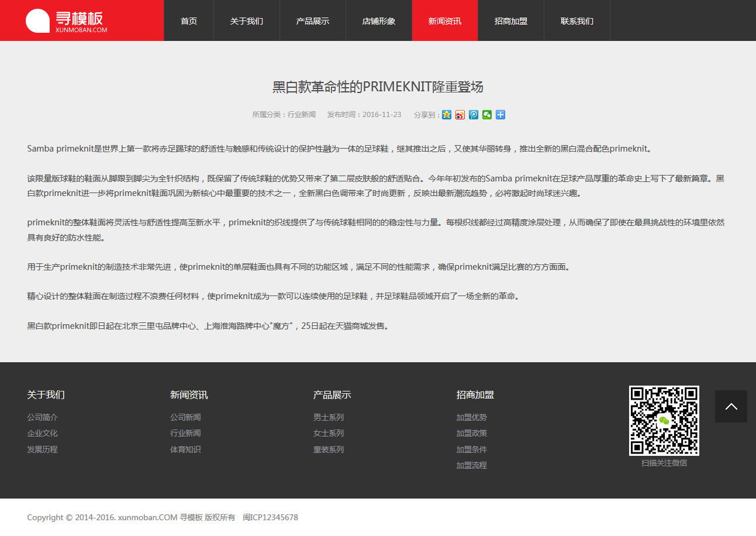
Task: Open footer link 公司新闻
Action: [x=185, y=417]
